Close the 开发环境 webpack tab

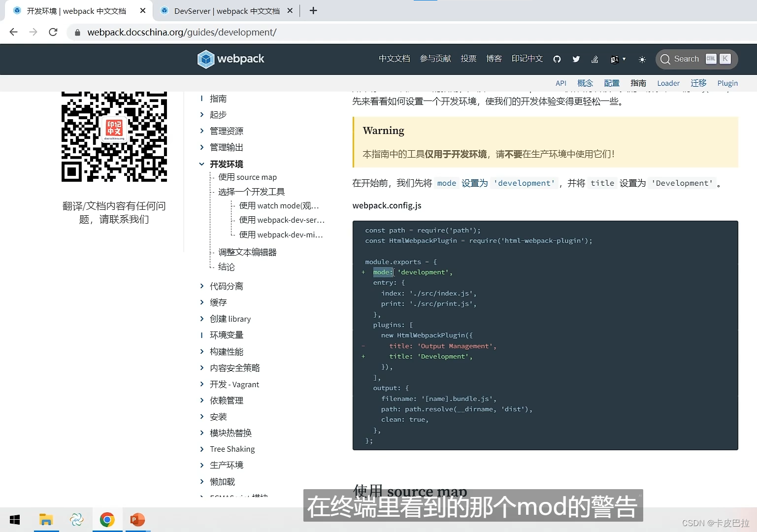(x=143, y=11)
